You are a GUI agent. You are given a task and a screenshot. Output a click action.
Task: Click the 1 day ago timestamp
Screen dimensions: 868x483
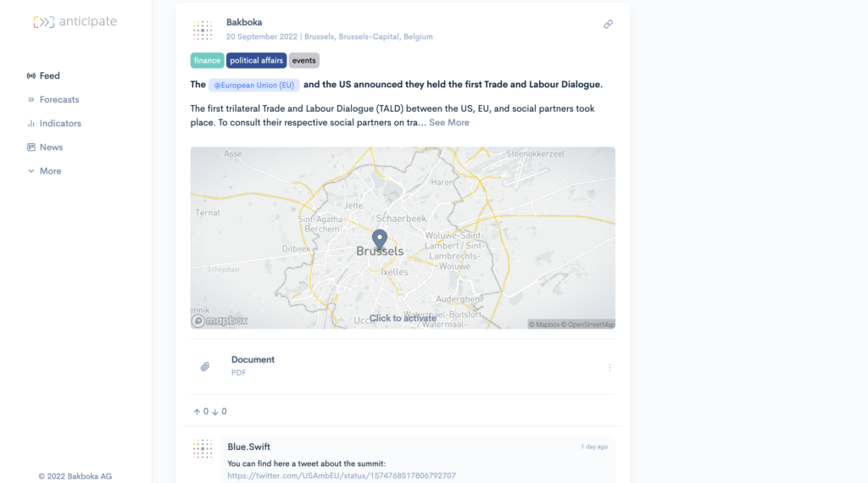[x=594, y=447]
